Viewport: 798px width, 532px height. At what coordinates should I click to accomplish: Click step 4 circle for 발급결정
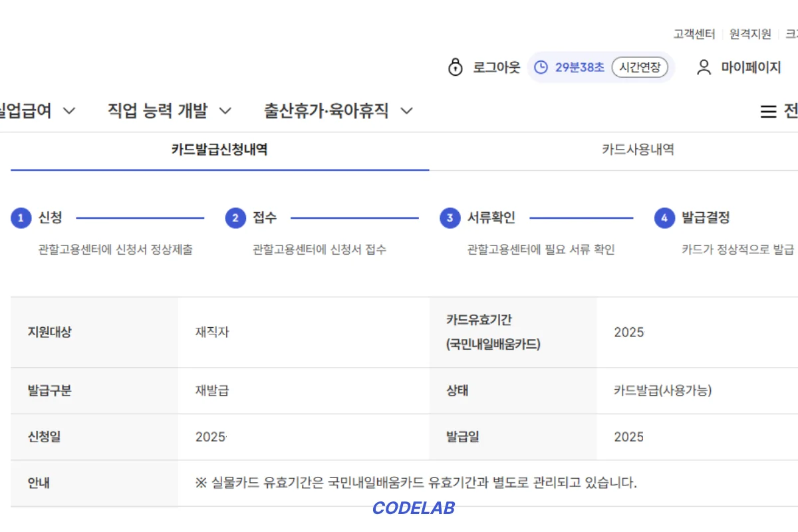664,218
